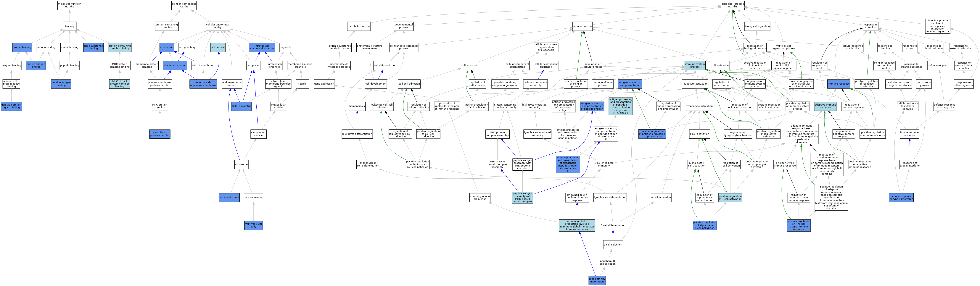This screenshot has width=980, height=286.
Task: Select 'defense response to other organism' node
Action: (944, 106)
